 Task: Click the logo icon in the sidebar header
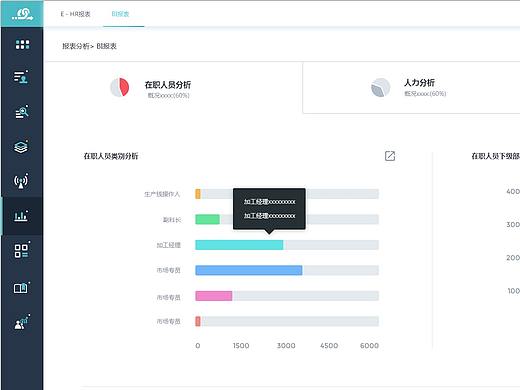tap(22, 14)
